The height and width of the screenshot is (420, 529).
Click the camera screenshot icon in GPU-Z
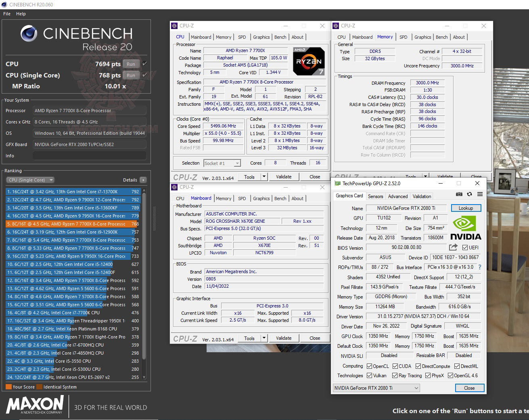[x=459, y=194]
